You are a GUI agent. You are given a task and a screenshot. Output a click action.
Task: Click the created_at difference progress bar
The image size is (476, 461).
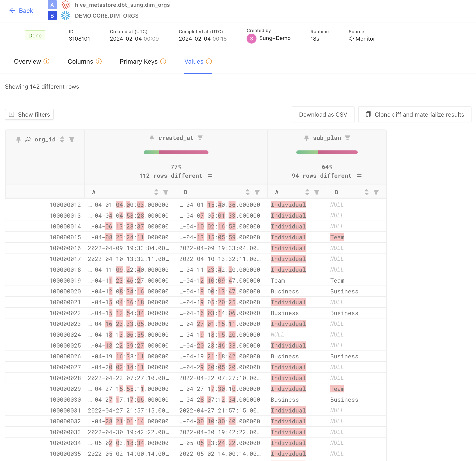tap(176, 152)
